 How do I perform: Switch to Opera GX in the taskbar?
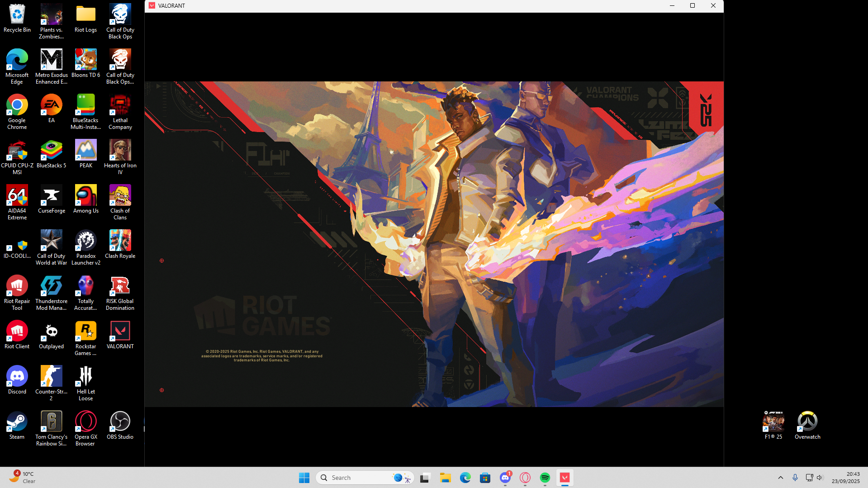pyautogui.click(x=525, y=478)
